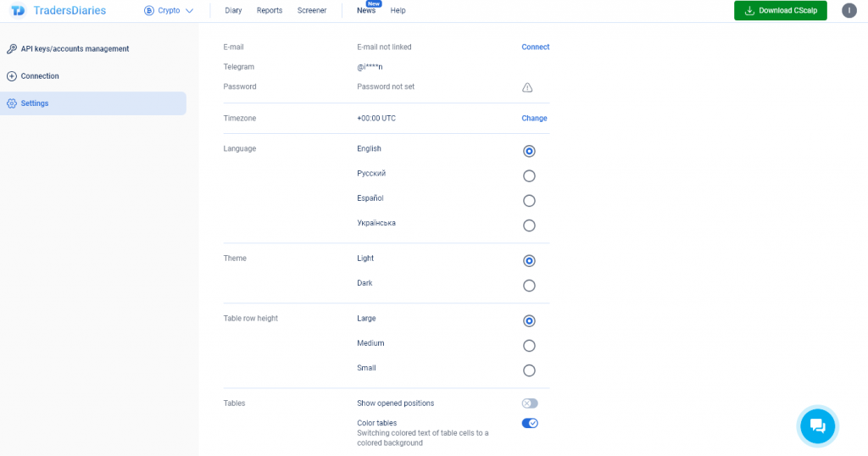This screenshot has width=868, height=456.
Task: Open the News tab
Action: [x=366, y=11]
